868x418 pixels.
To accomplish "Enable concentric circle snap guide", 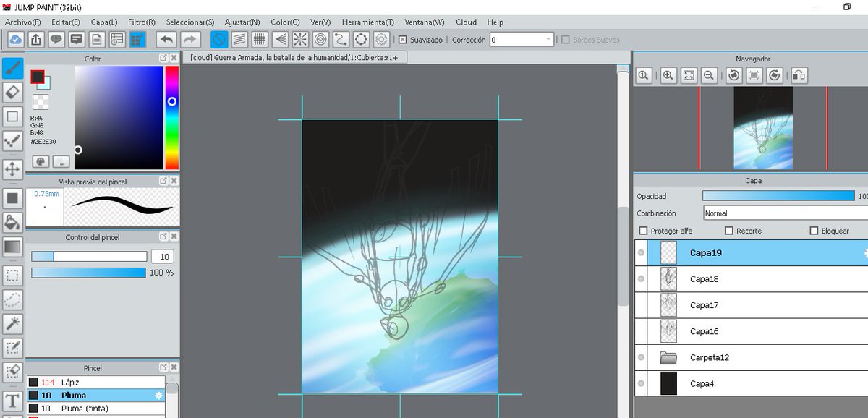I will coord(320,39).
